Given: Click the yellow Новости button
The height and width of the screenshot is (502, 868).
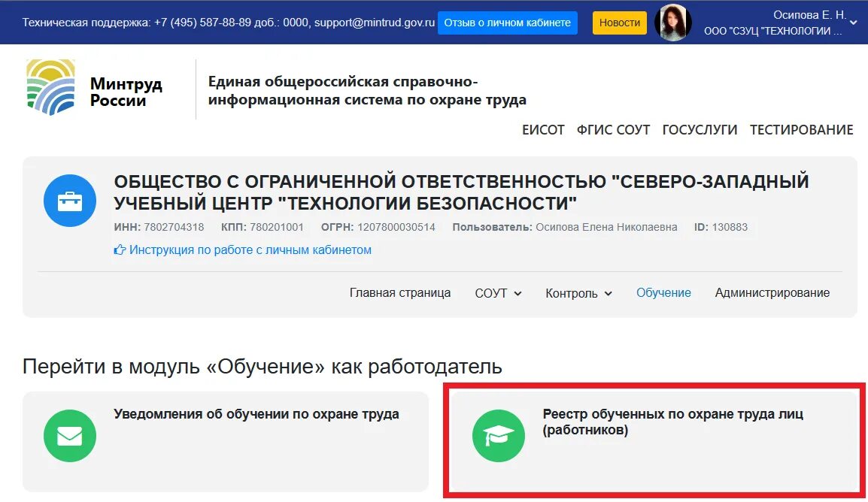Looking at the screenshot, I should [620, 23].
